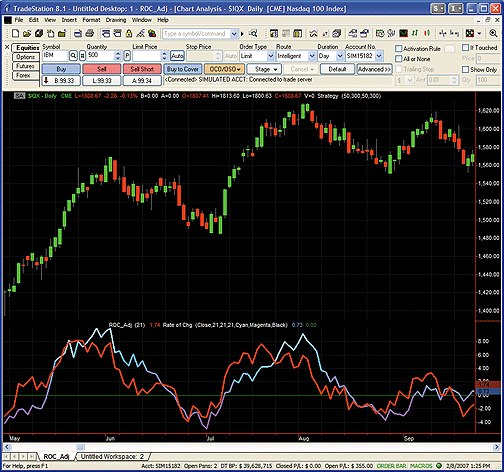Click the horizontal scrollbar left arrow

(6, 447)
